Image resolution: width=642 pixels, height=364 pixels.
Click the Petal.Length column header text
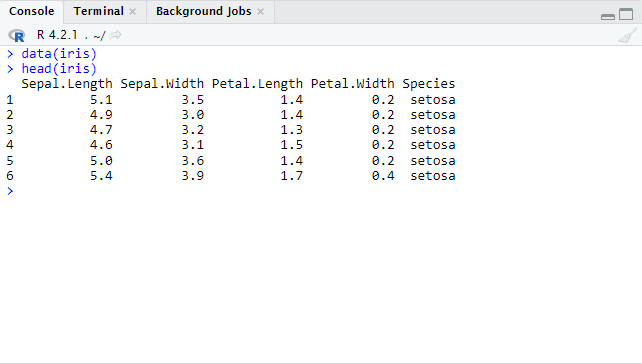click(x=257, y=84)
